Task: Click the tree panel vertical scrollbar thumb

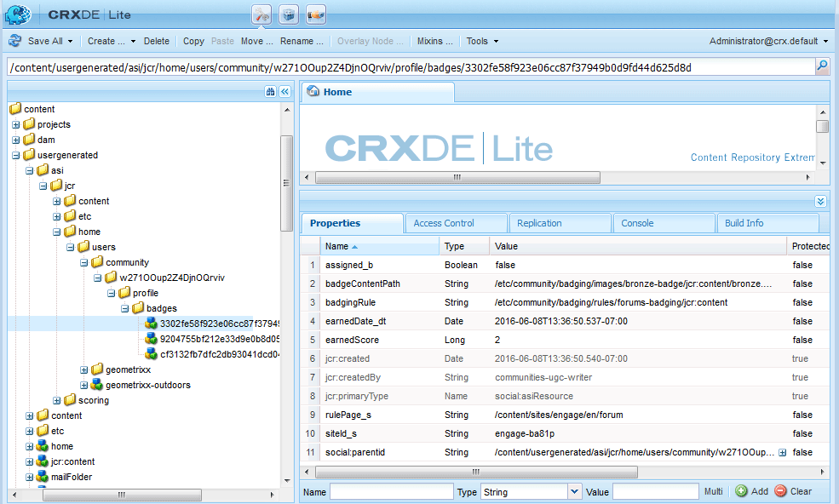Action: pos(286,183)
